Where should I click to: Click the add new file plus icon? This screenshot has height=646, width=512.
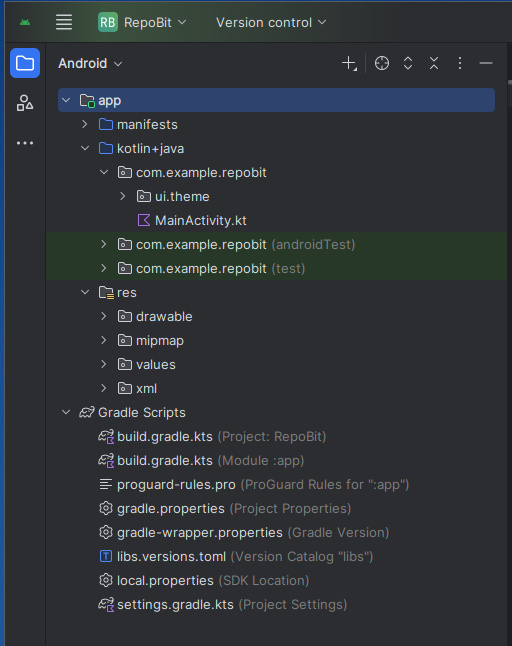click(x=349, y=63)
